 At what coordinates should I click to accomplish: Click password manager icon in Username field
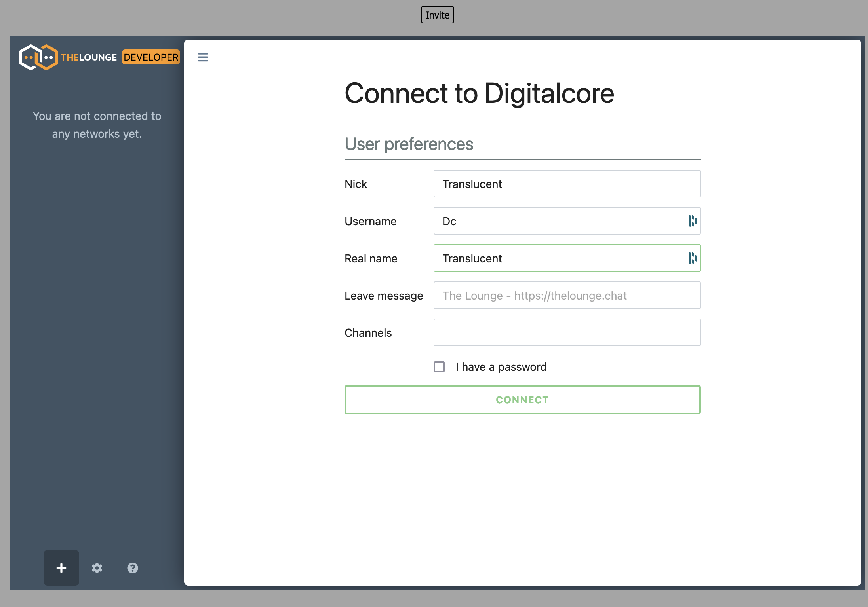coord(692,221)
